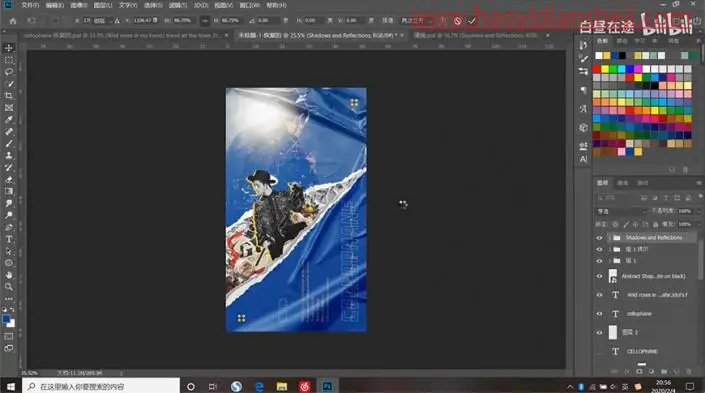Toggle Quick Mask mode icon
The width and height of the screenshot is (705, 393).
pos(9,336)
